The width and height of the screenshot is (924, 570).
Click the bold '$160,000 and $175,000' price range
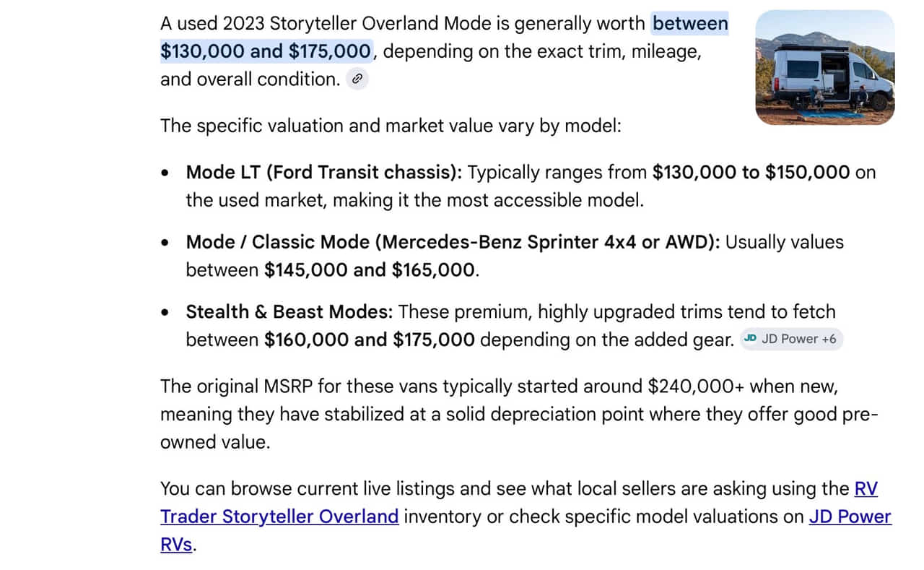pos(370,340)
